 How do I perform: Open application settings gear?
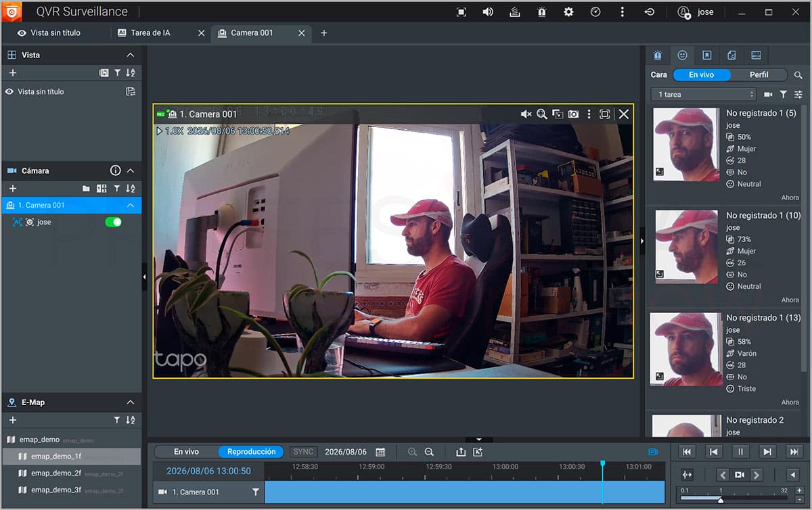[568, 12]
